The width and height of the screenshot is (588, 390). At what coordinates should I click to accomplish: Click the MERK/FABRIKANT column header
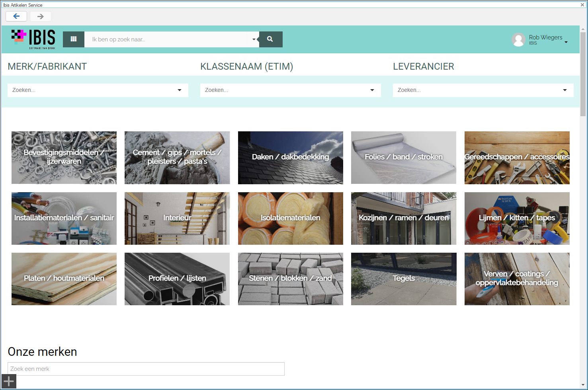47,66
